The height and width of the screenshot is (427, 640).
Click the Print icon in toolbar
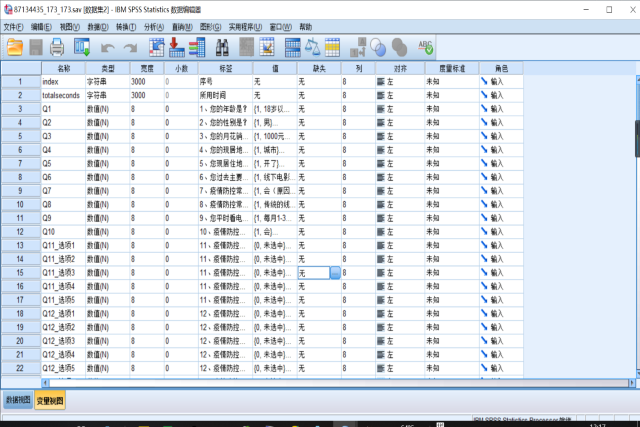[58, 46]
